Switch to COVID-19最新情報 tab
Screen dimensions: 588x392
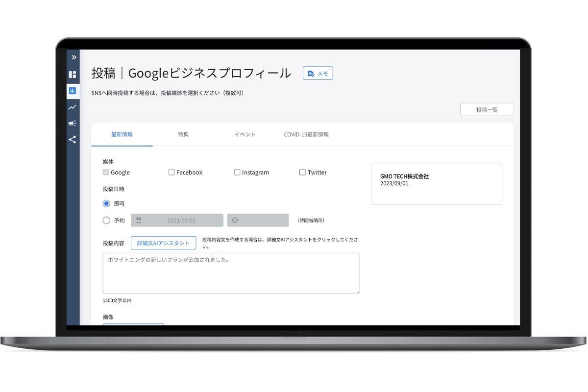click(x=306, y=134)
